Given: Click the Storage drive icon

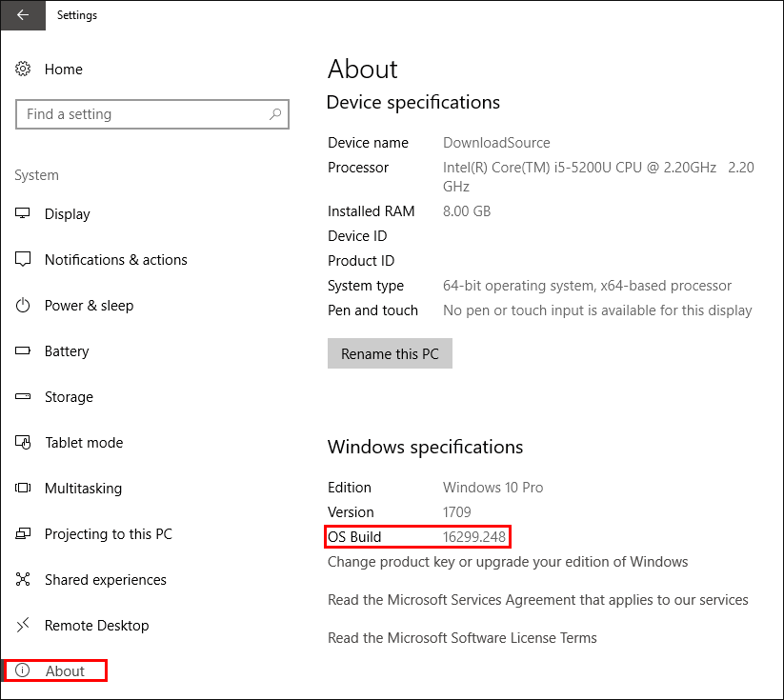Looking at the screenshot, I should [x=23, y=396].
